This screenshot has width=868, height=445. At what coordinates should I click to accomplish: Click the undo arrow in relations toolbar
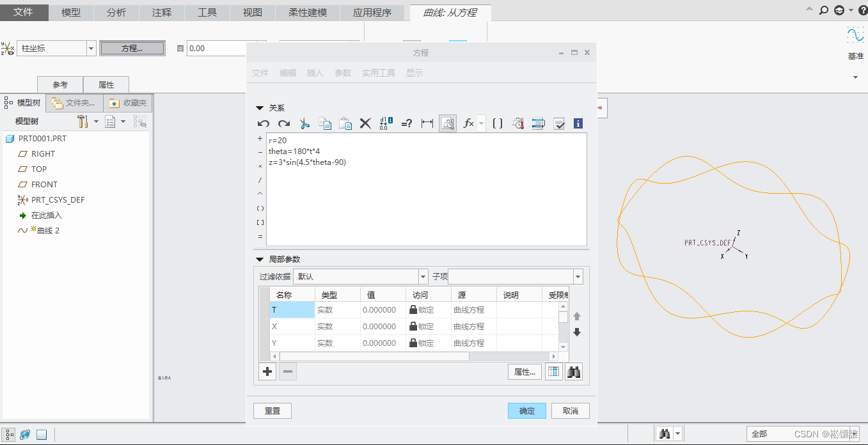click(264, 123)
